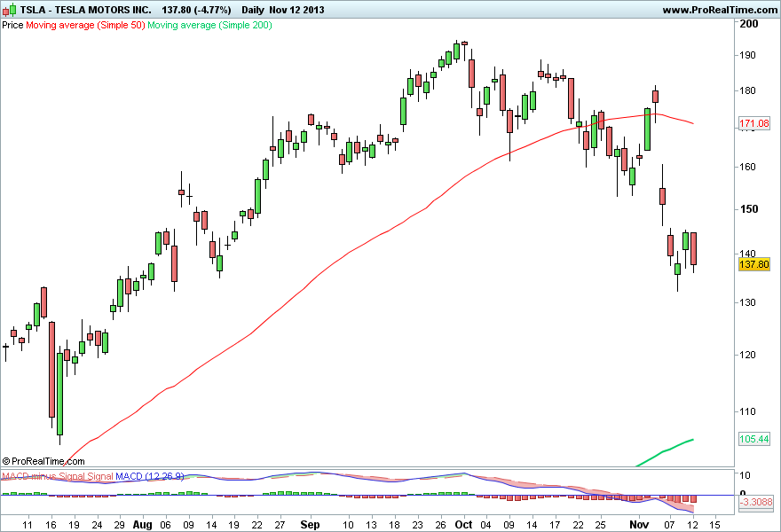Click the 26 date label before Oct

(x=440, y=525)
